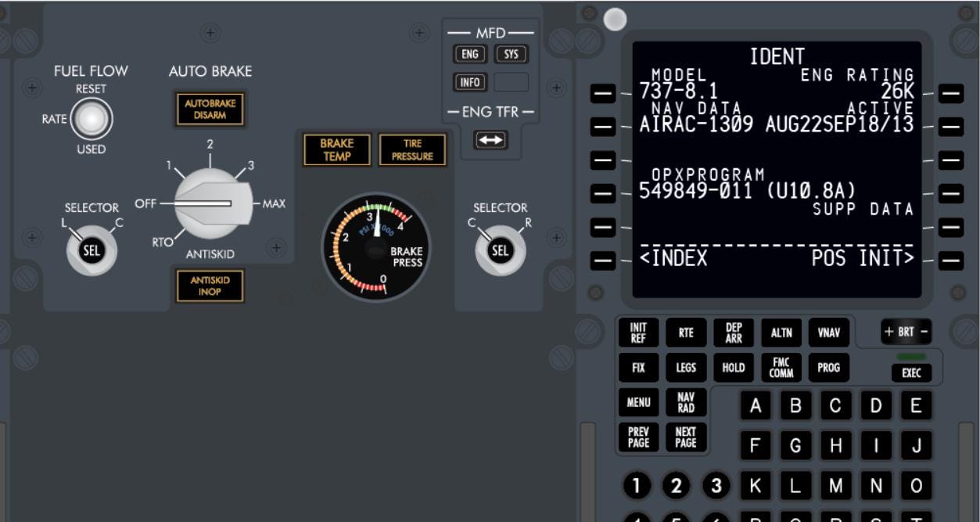Click the EXEC key
The image size is (980, 522).
[911, 373]
